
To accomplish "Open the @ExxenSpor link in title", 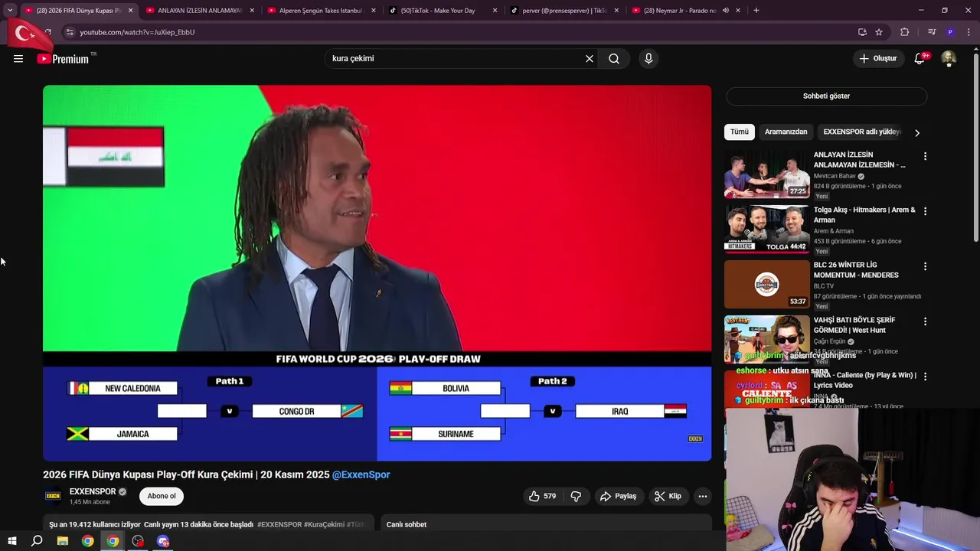I will click(361, 474).
